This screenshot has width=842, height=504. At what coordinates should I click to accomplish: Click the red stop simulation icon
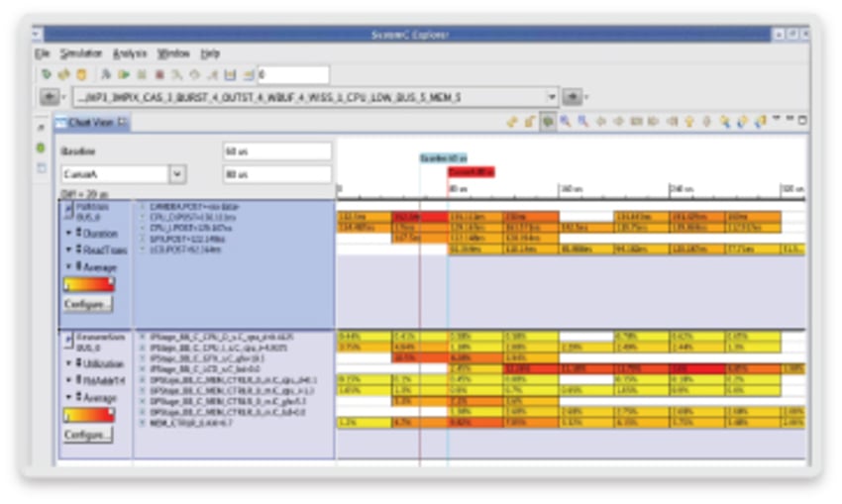click(x=158, y=74)
